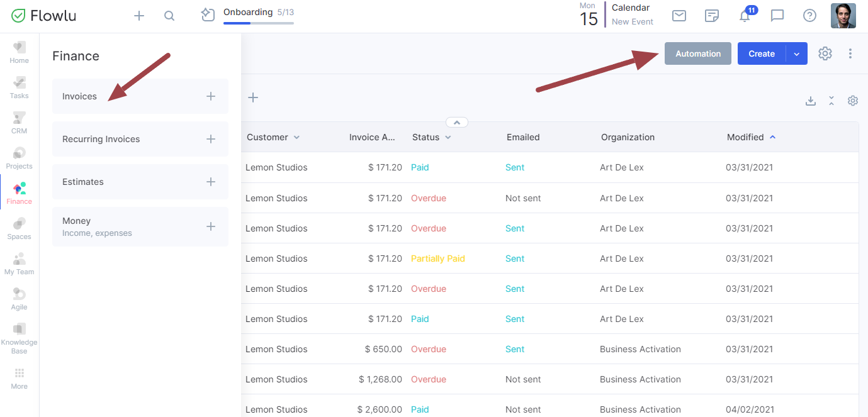The width and height of the screenshot is (868, 417).
Task: Click the Onboarding 5/13 progress bar
Action: click(259, 23)
